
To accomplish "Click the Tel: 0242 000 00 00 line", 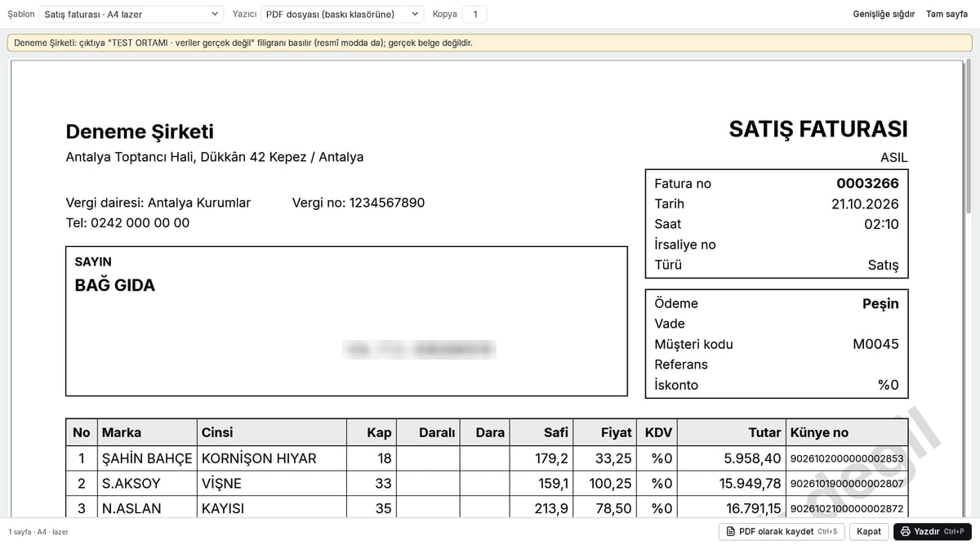I will click(x=127, y=223).
